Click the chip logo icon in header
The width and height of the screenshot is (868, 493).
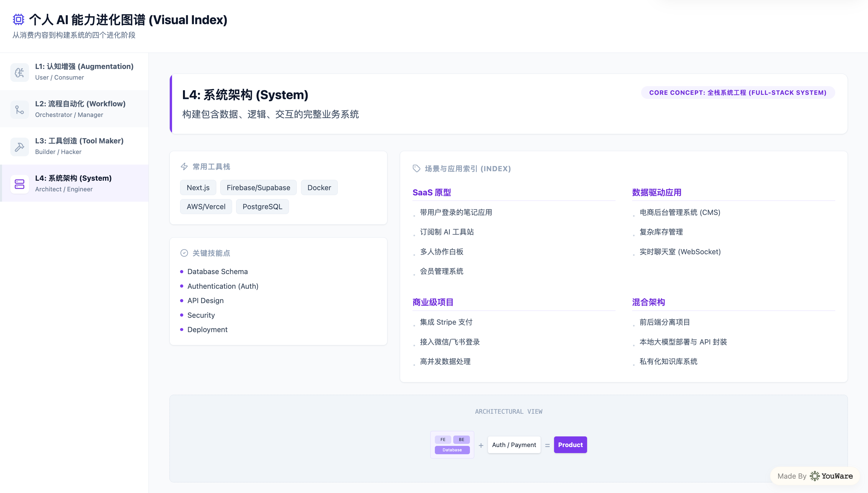[x=19, y=20]
